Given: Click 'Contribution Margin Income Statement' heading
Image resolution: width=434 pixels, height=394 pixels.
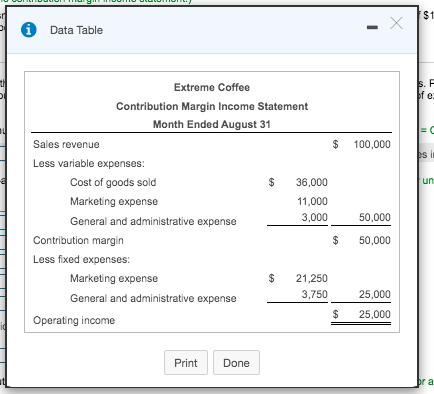Looking at the screenshot, I should pyautogui.click(x=212, y=106).
